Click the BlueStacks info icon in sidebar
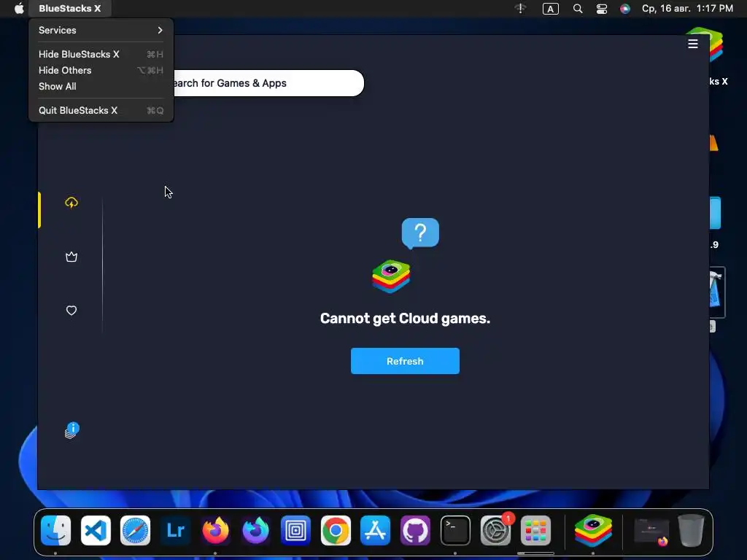 click(x=72, y=430)
